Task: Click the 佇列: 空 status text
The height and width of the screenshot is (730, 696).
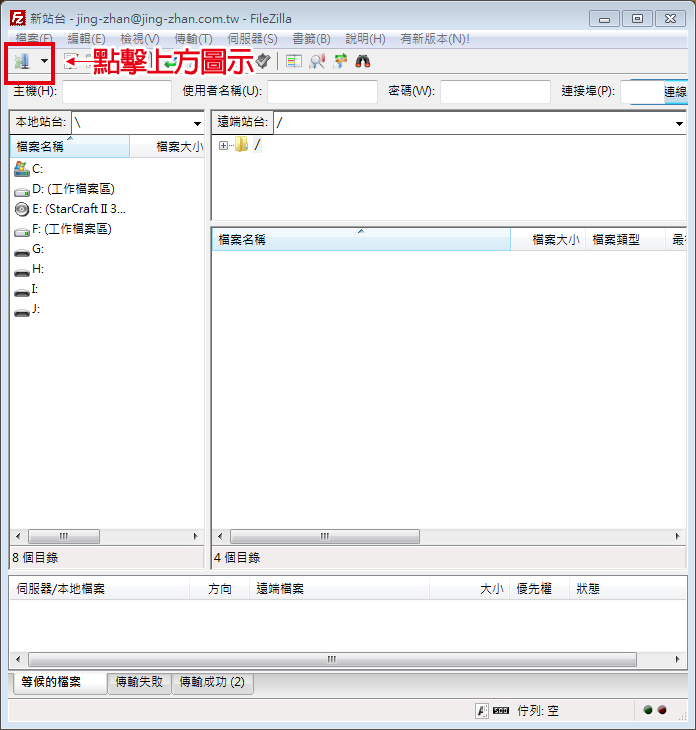Action: [x=538, y=711]
